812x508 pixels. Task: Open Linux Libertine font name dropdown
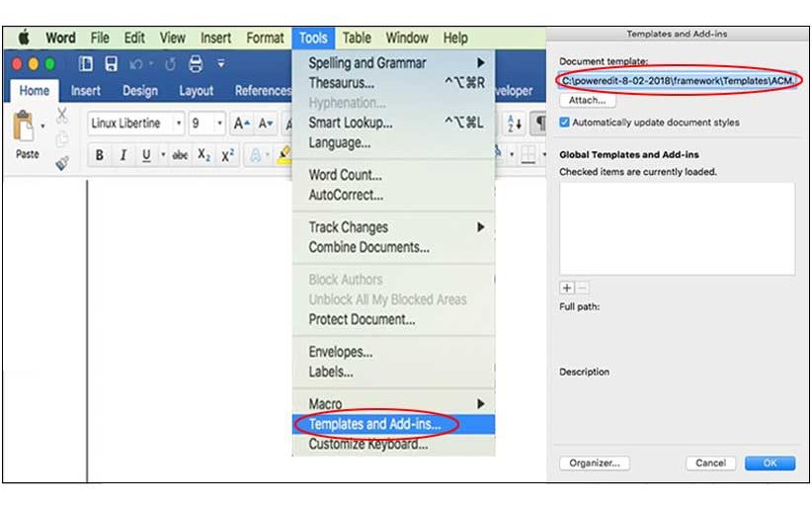(x=179, y=124)
